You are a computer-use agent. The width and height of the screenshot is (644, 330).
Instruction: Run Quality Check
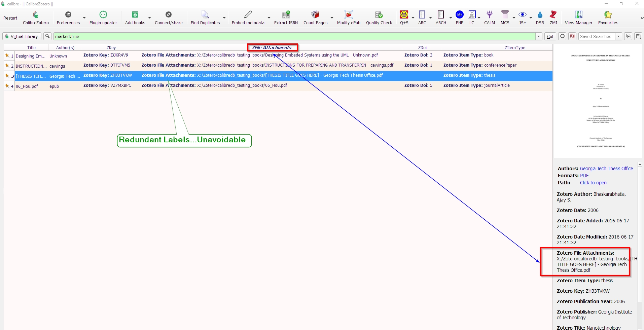pos(379,17)
